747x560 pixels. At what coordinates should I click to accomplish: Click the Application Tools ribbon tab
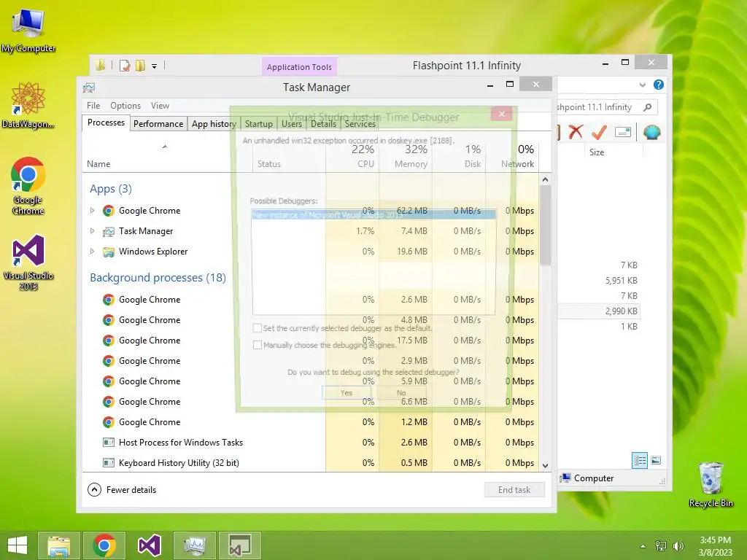coord(299,67)
